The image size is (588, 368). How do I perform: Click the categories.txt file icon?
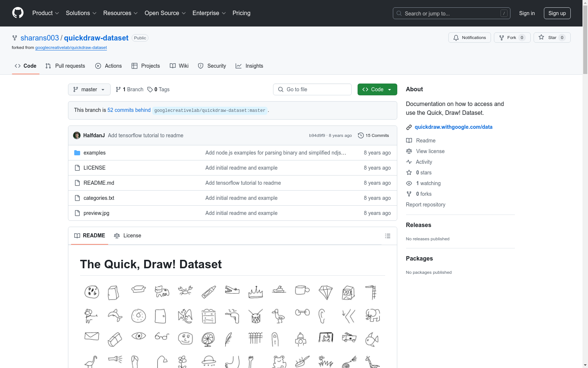point(77,198)
